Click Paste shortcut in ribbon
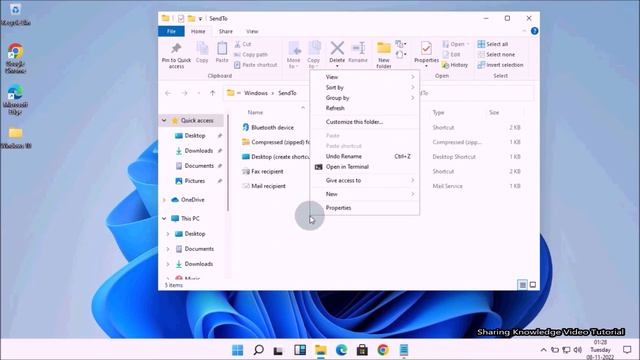The image size is (640, 360). click(256, 65)
